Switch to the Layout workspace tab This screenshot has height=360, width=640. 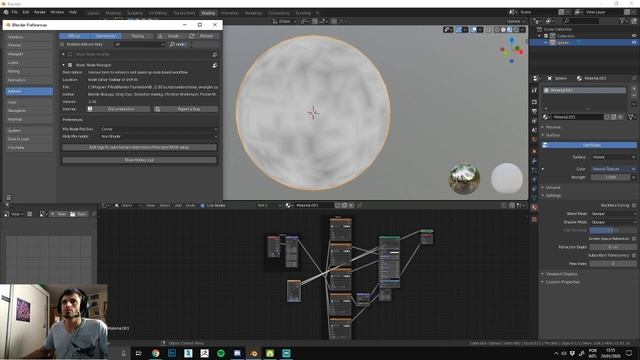pos(93,13)
